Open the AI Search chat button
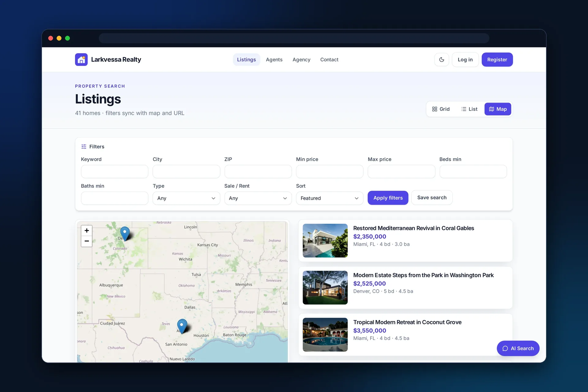588x392 pixels. pyautogui.click(x=518, y=348)
